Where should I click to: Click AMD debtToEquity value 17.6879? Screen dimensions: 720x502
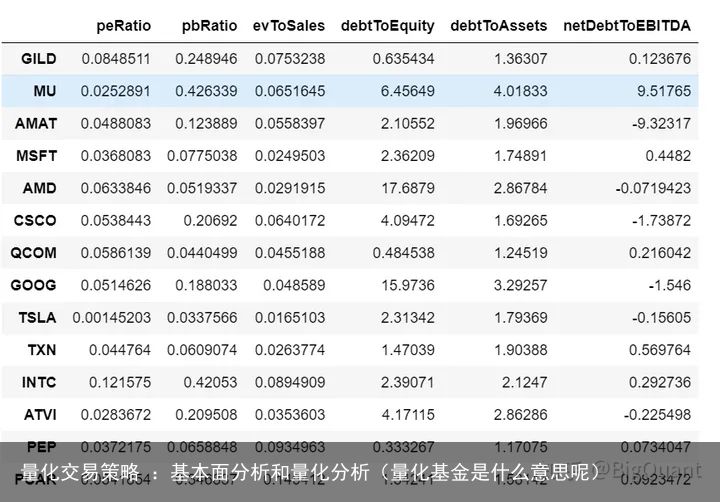[408, 188]
